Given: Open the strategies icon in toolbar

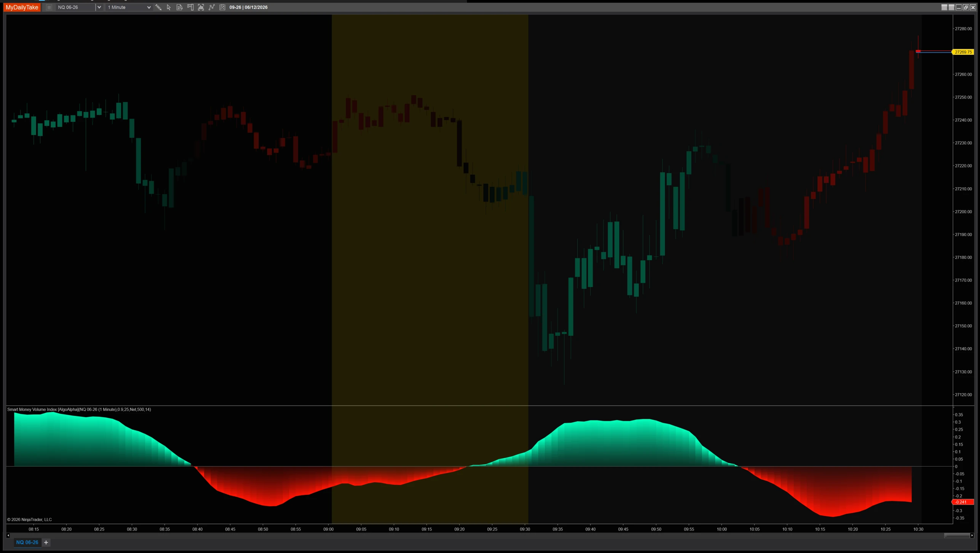Looking at the screenshot, I should (x=222, y=7).
